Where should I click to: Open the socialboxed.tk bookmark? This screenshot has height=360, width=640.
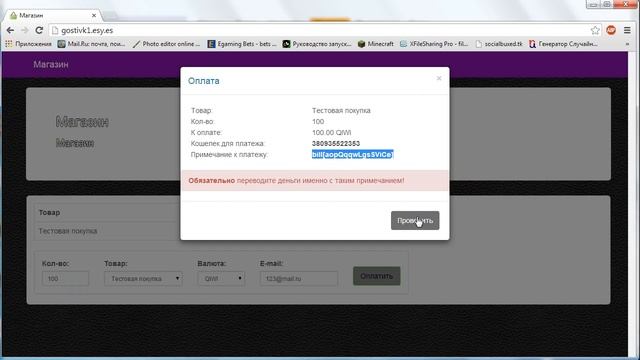(499, 44)
